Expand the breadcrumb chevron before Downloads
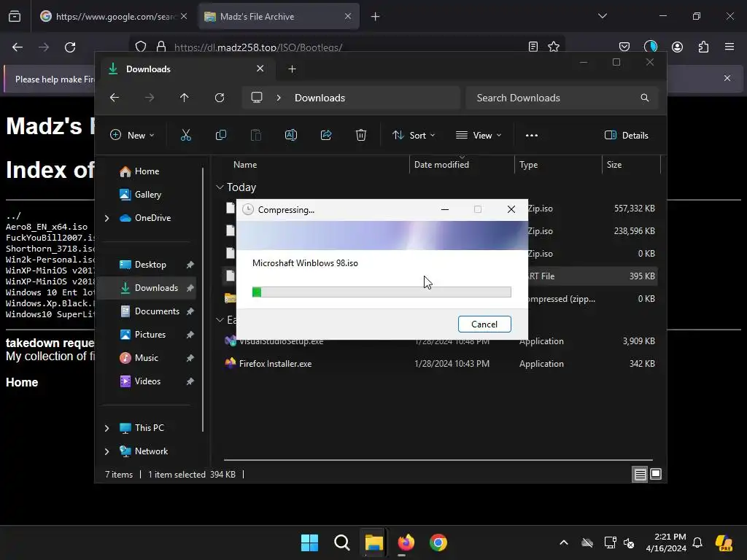Image resolution: width=747 pixels, height=560 pixels. [279, 98]
